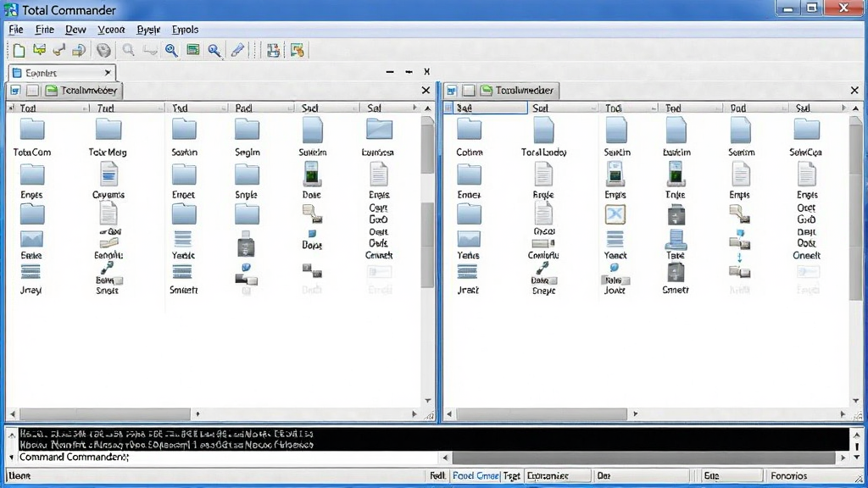The image size is (868, 488).
Task: Click the orange-green picture toolbar icon
Action: tap(298, 50)
